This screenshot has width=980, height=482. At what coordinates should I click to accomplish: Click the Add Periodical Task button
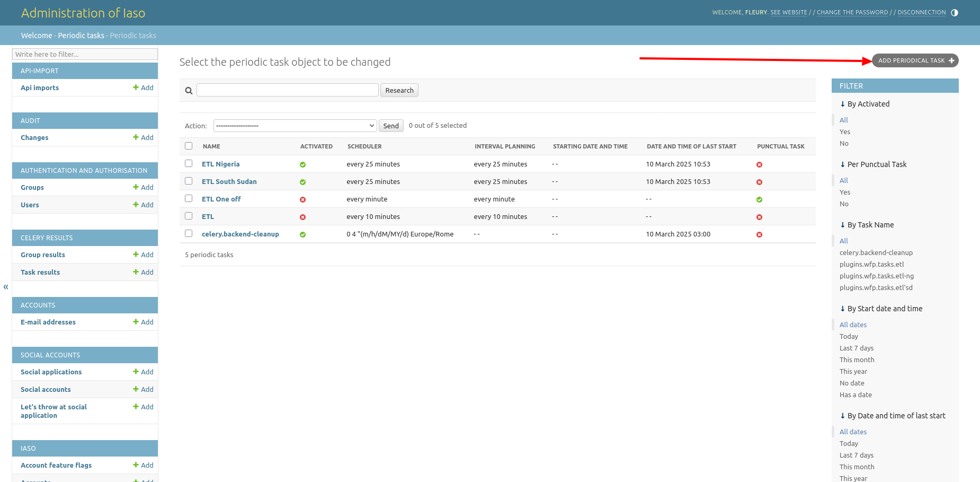pyautogui.click(x=915, y=60)
